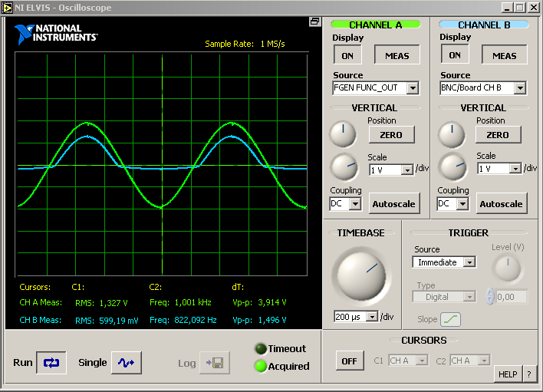This screenshot has height=392, width=543.
Task: Open Trigger Source Immediate dropdown
Action: point(444,262)
